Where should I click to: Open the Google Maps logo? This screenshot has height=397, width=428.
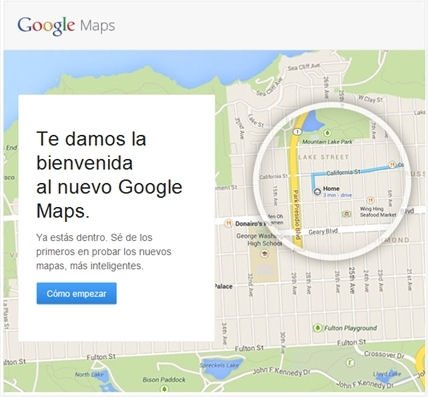coord(66,26)
